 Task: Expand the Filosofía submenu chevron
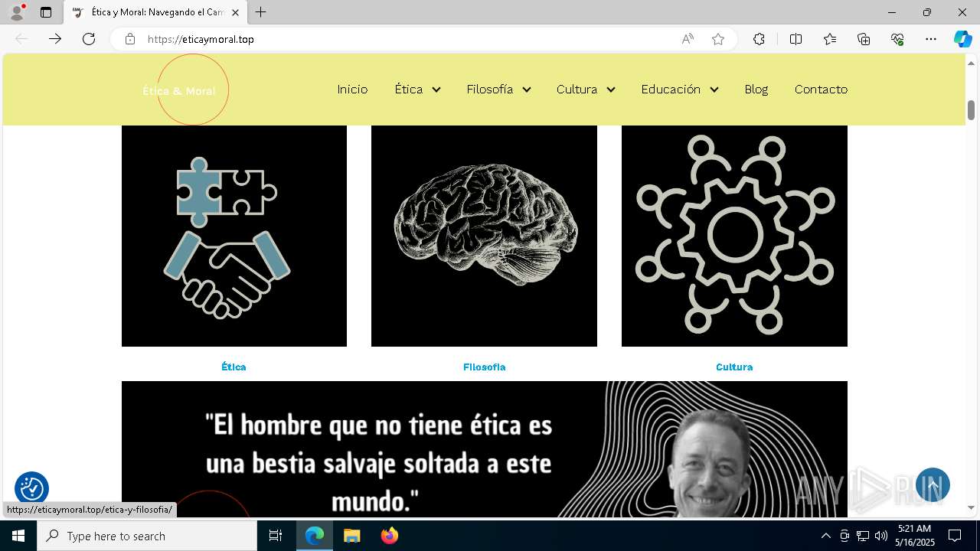pos(527,90)
